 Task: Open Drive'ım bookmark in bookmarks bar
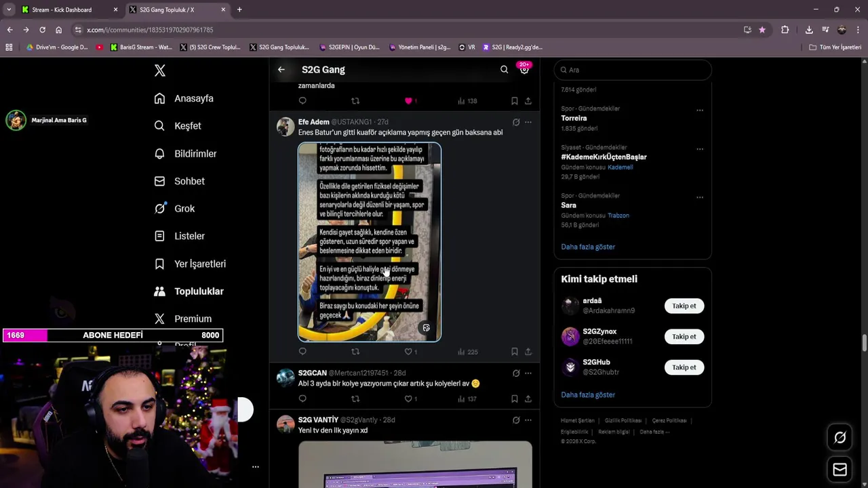point(57,47)
